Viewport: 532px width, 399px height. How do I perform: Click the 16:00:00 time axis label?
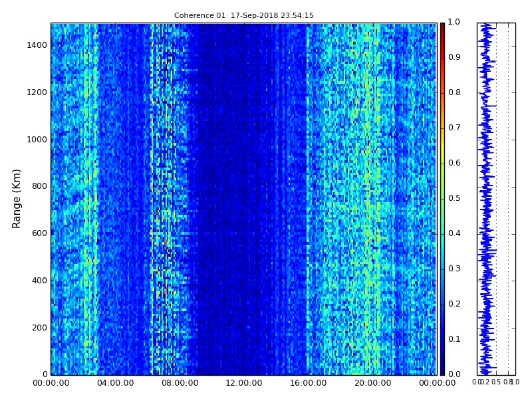click(x=309, y=383)
